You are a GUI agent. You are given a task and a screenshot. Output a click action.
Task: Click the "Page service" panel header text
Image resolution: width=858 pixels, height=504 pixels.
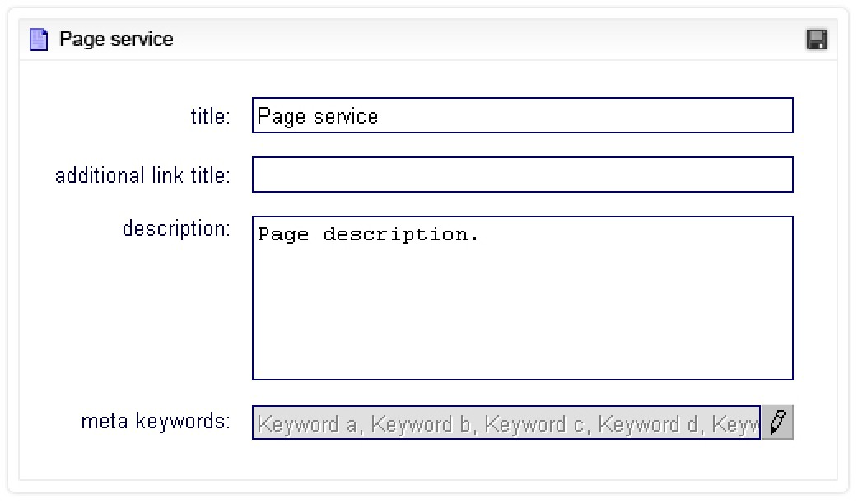116,40
